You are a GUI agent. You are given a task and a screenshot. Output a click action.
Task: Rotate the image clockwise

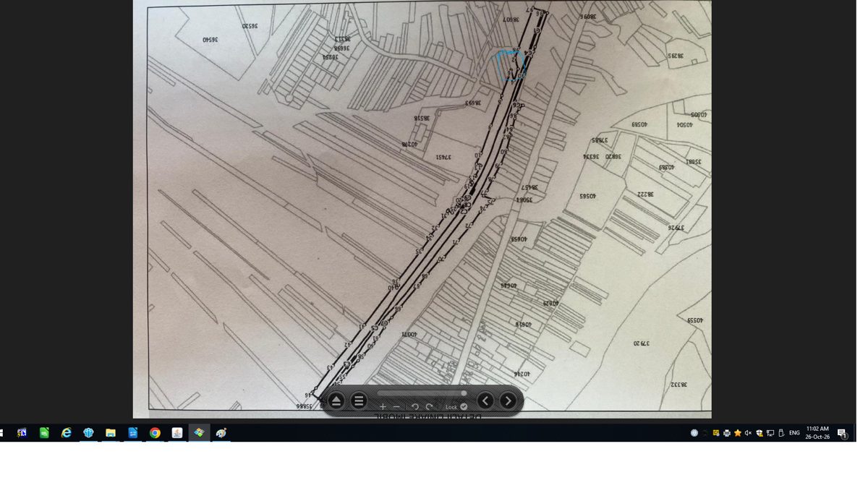coord(429,407)
